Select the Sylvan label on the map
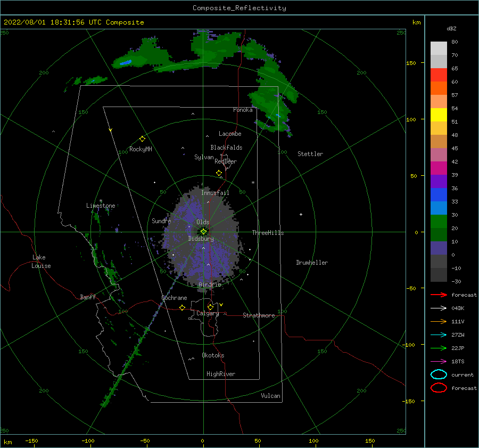Image resolution: width=479 pixels, height=448 pixels. click(204, 157)
